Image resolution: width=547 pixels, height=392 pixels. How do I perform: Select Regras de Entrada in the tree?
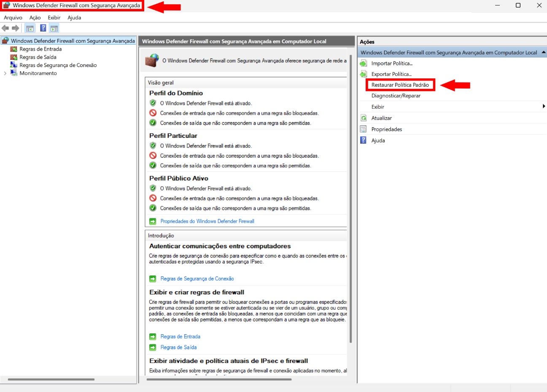pyautogui.click(x=40, y=49)
